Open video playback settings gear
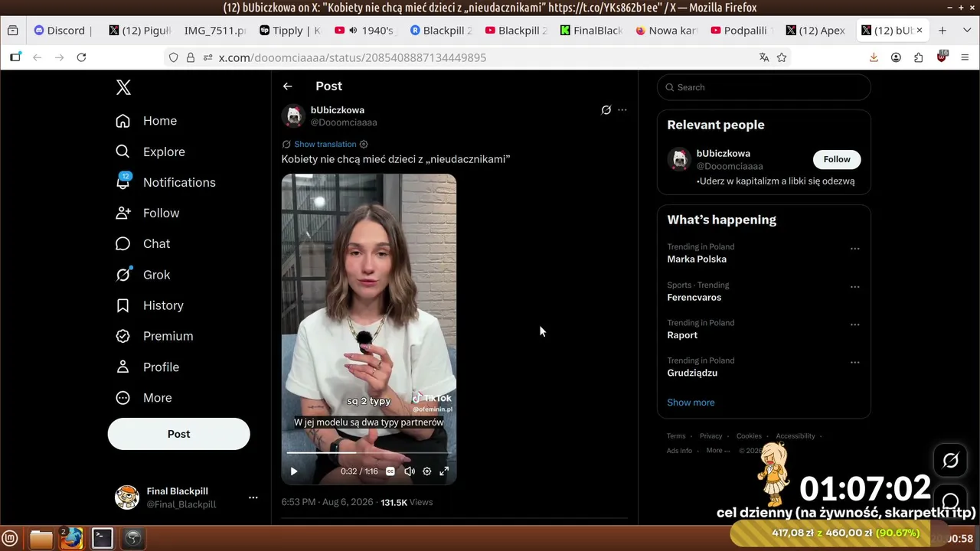The image size is (980, 551). pos(426,471)
